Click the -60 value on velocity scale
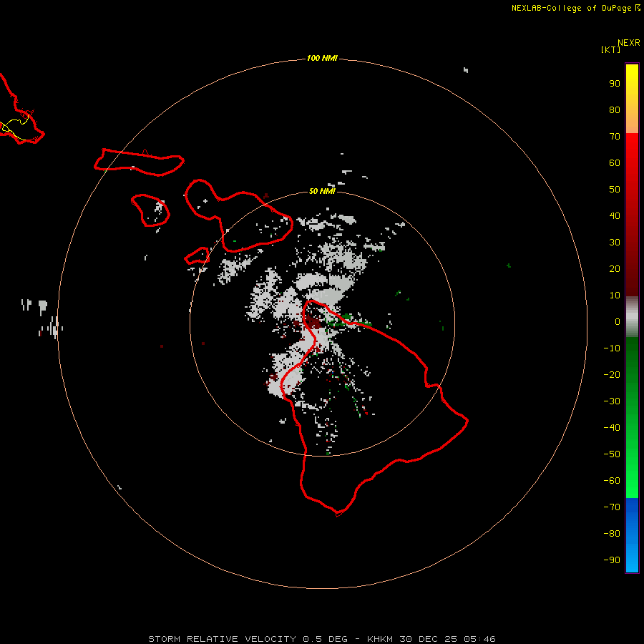This screenshot has width=644, height=644. (612, 481)
